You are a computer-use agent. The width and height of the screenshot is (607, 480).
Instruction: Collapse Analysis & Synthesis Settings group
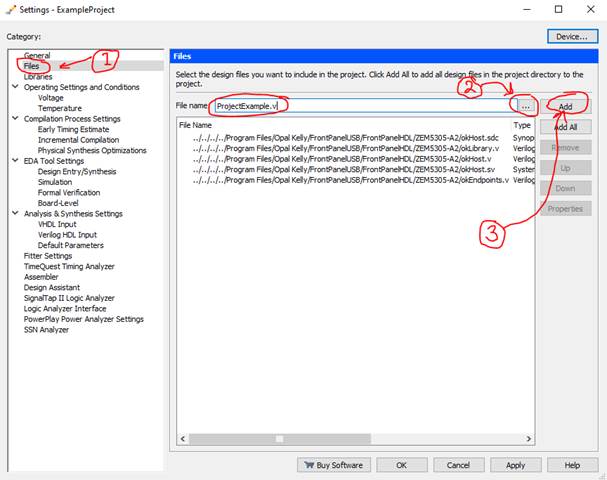(x=15, y=213)
